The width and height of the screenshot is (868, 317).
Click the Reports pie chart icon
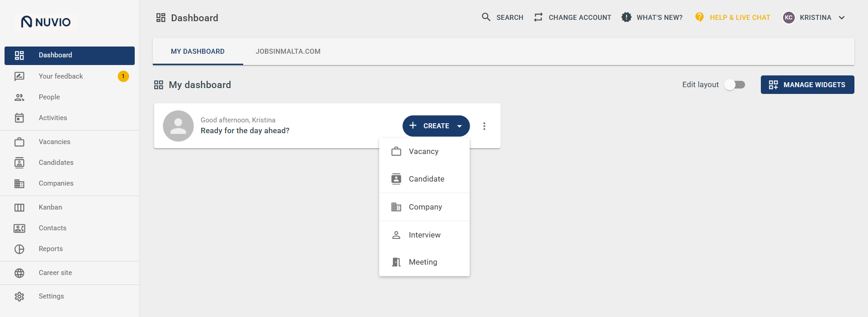pos(19,249)
